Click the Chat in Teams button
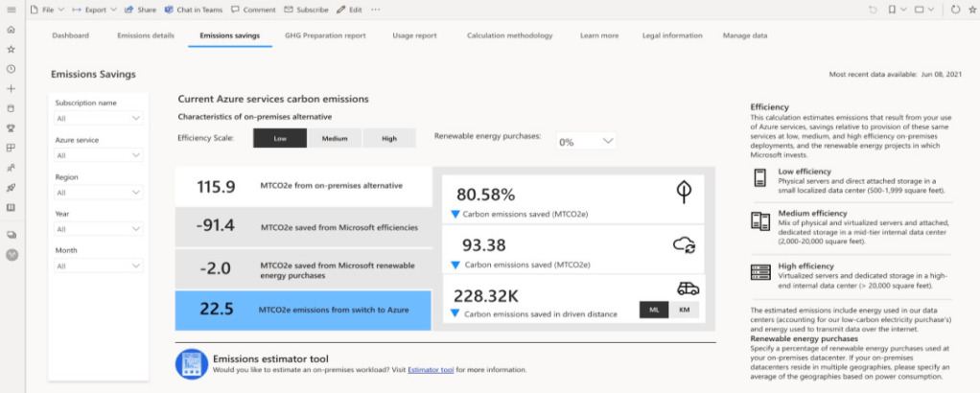 tap(194, 10)
